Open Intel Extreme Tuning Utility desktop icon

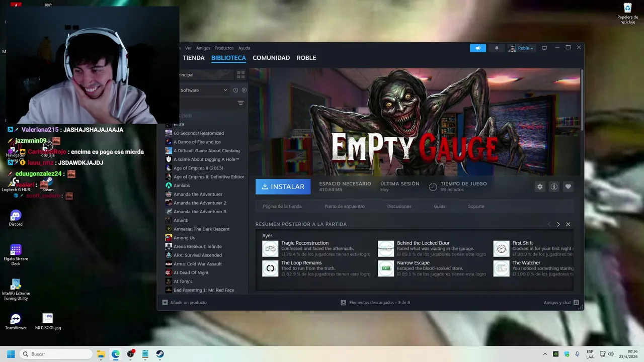coord(16,290)
